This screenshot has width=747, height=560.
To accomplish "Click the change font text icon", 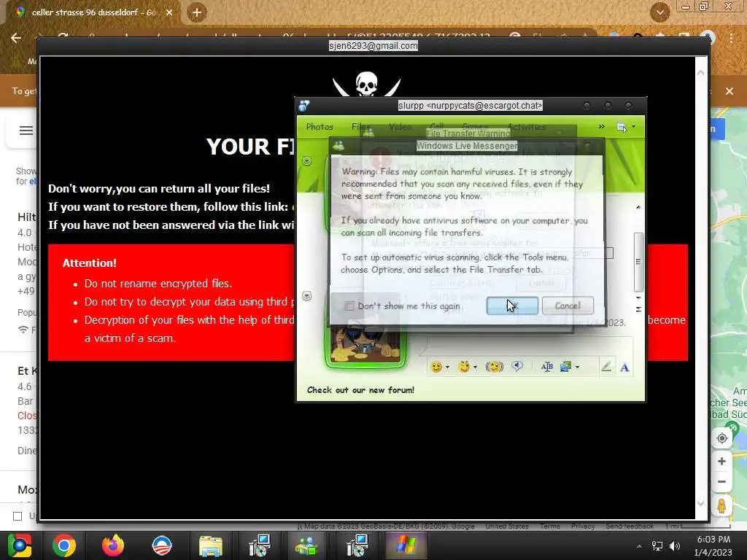I will [x=547, y=367].
